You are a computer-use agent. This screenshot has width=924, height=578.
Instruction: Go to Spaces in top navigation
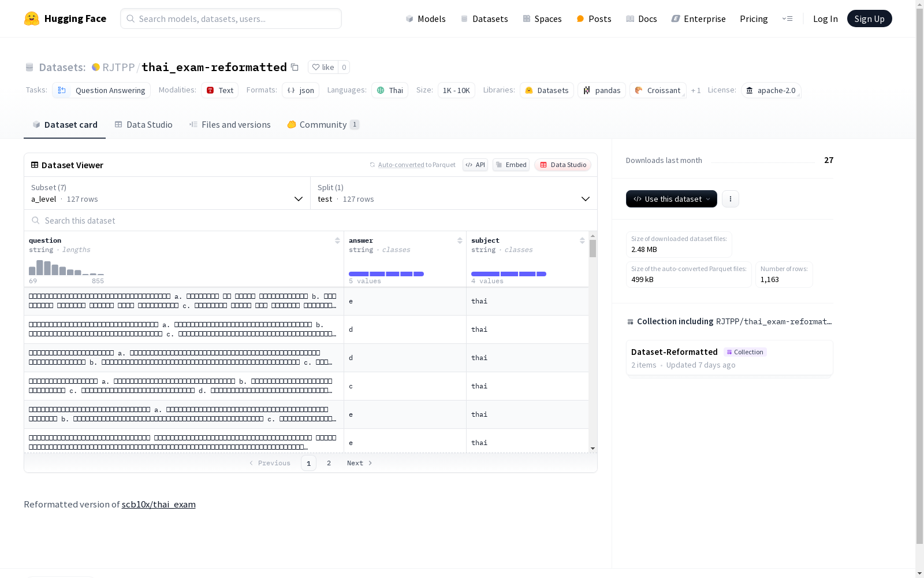point(542,18)
